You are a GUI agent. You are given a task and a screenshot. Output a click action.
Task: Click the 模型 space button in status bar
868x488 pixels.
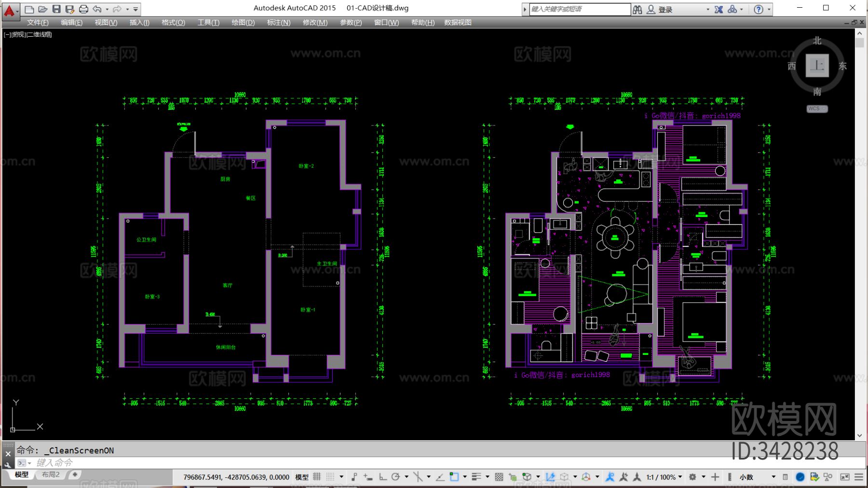(x=302, y=477)
